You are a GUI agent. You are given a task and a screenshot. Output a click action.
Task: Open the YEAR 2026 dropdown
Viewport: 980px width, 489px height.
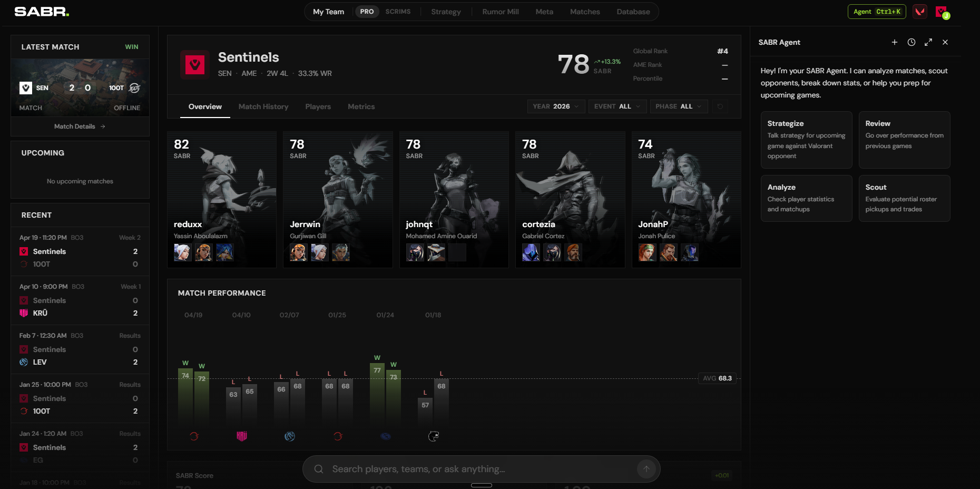click(555, 106)
